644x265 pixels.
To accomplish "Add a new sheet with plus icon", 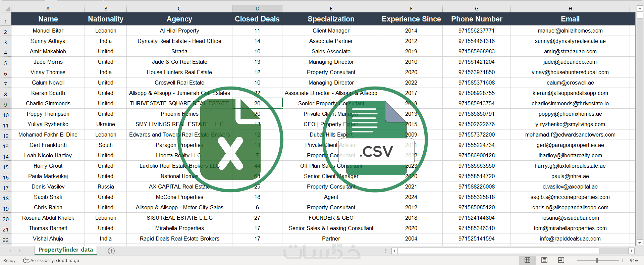I will pyautogui.click(x=111, y=251).
